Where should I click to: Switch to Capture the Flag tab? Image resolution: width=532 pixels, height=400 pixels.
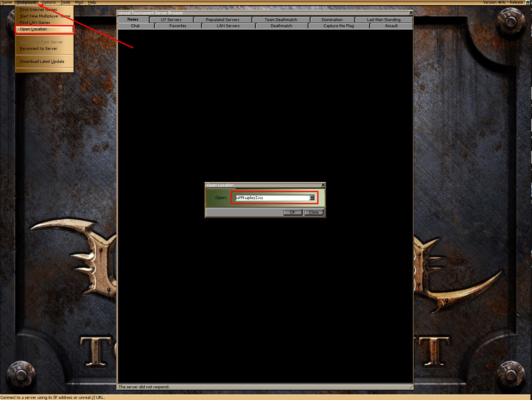[339, 26]
